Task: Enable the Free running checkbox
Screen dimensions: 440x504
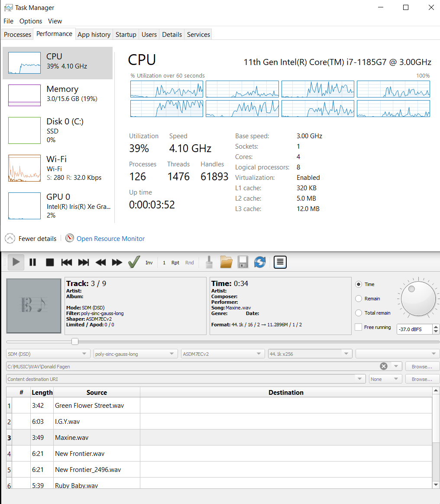Action: [359, 327]
